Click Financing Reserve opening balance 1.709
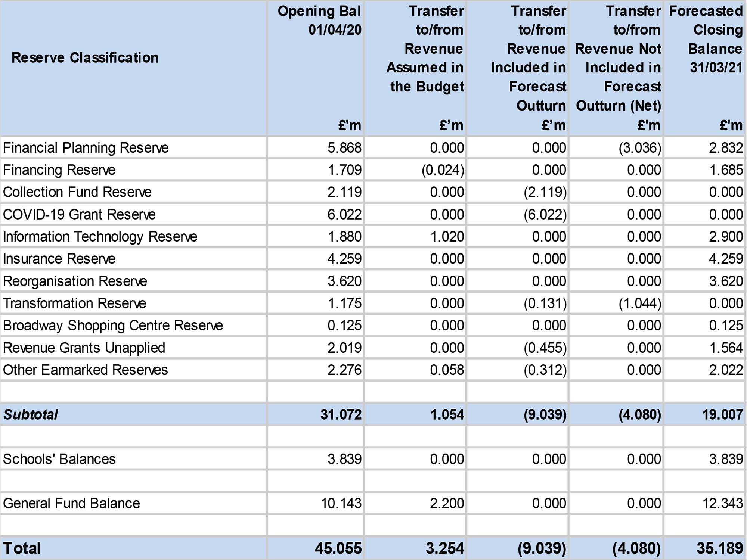Viewport: 747px width, 560px height. (344, 170)
